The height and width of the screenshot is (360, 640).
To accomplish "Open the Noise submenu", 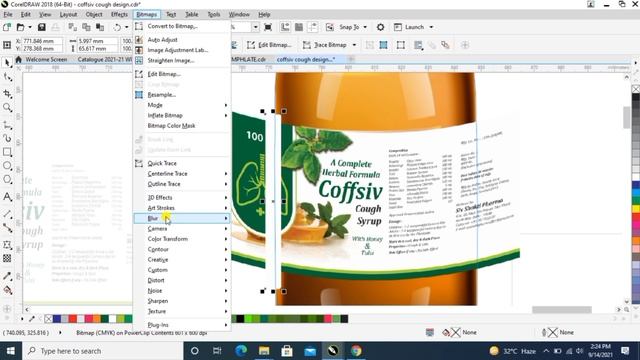I will click(182, 291).
